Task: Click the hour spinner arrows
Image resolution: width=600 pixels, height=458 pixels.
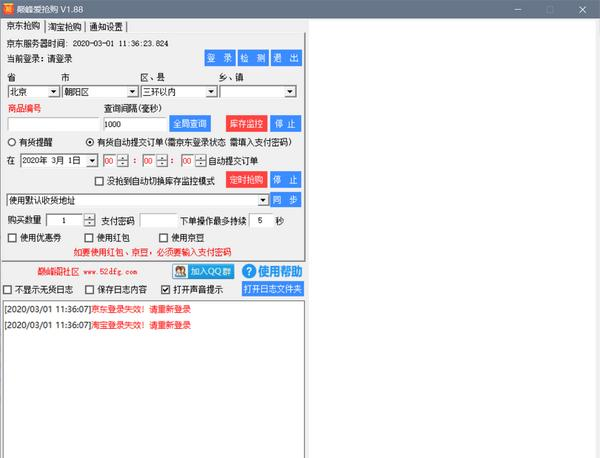Action: coord(123,161)
